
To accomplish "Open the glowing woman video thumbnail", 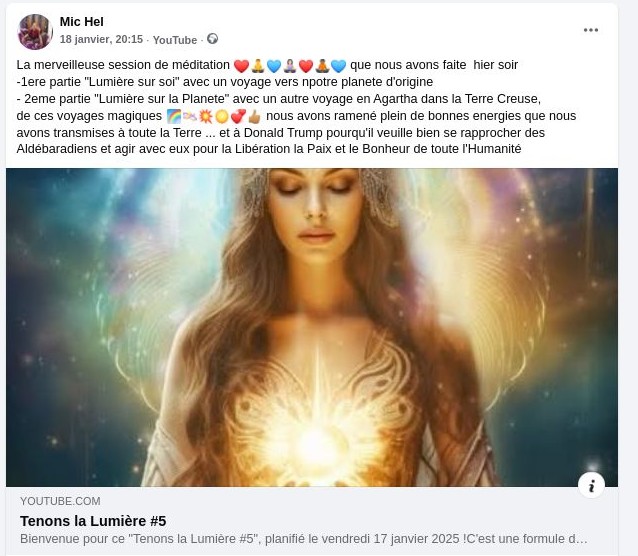I will coord(312,327).
